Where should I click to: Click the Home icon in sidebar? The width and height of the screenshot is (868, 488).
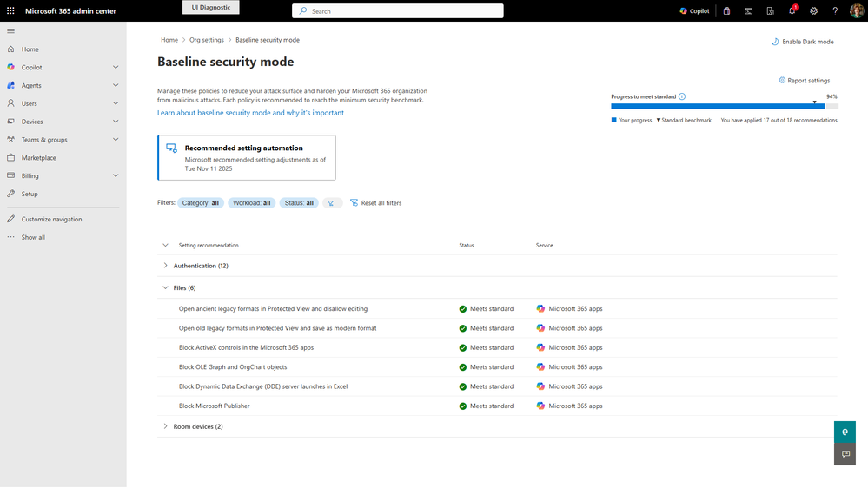11,49
